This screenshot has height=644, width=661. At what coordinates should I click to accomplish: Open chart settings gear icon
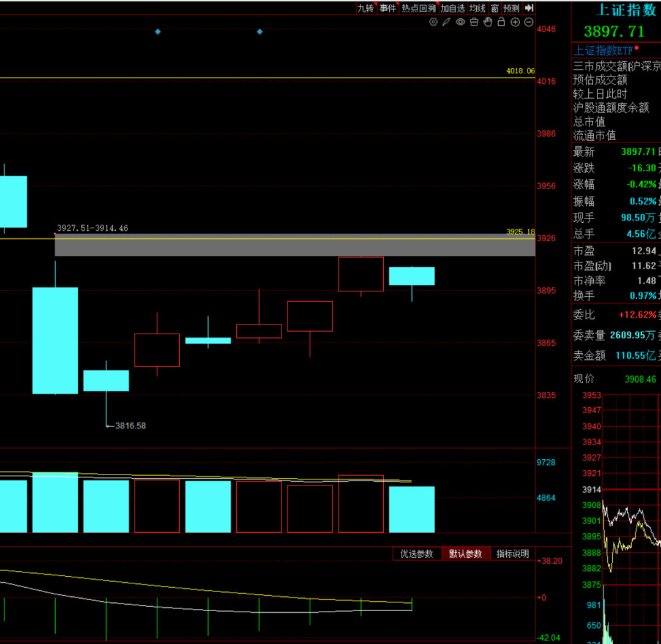coord(433,22)
